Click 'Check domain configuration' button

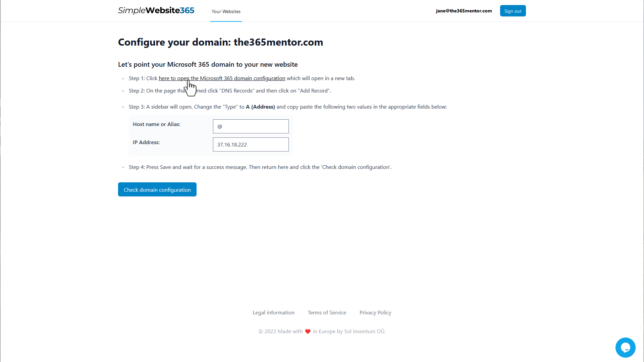pos(157,190)
